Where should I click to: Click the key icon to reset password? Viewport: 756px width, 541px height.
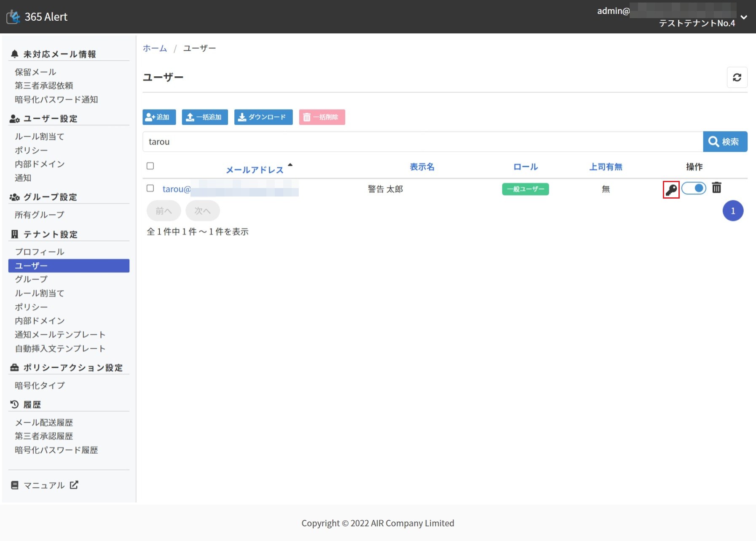point(671,189)
